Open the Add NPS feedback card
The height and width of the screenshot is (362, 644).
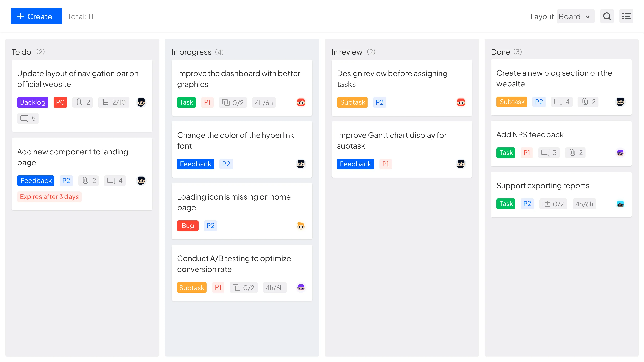coord(530,135)
